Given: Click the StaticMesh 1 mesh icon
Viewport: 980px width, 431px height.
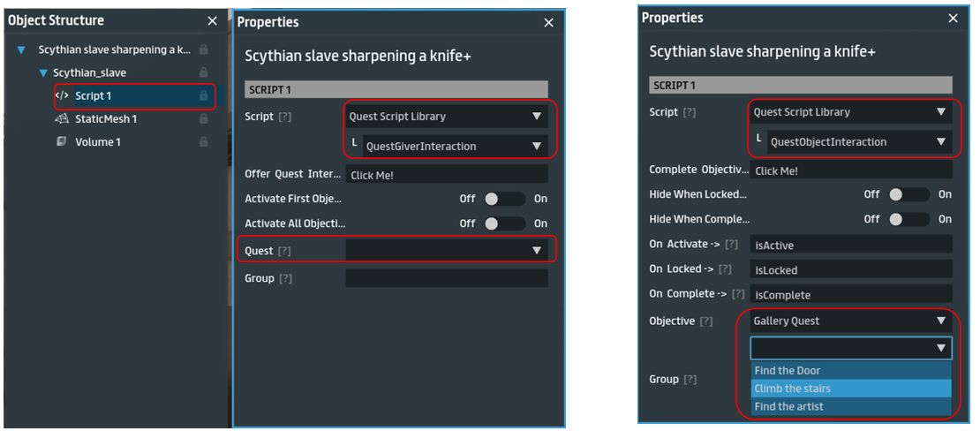Looking at the screenshot, I should pos(62,118).
